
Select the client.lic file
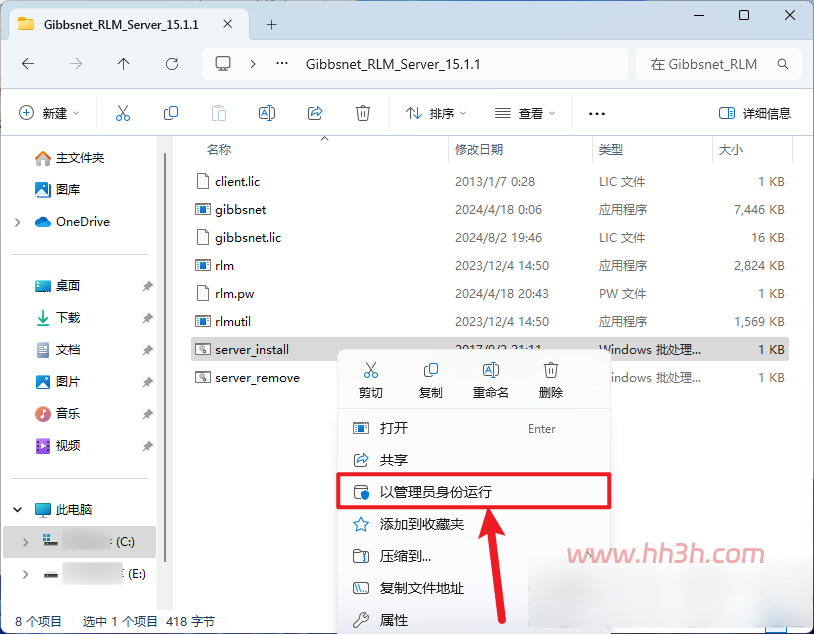(x=490, y=181)
